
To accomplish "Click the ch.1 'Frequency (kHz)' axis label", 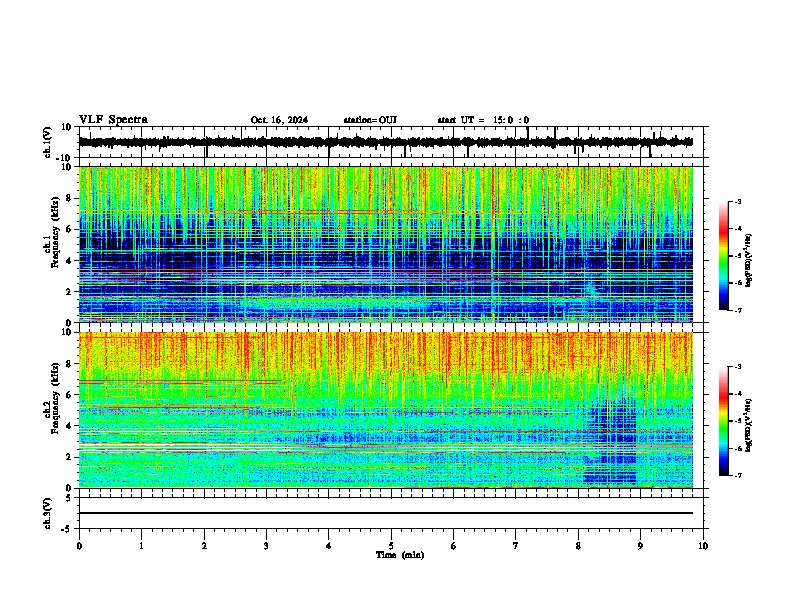I will coord(55,231).
